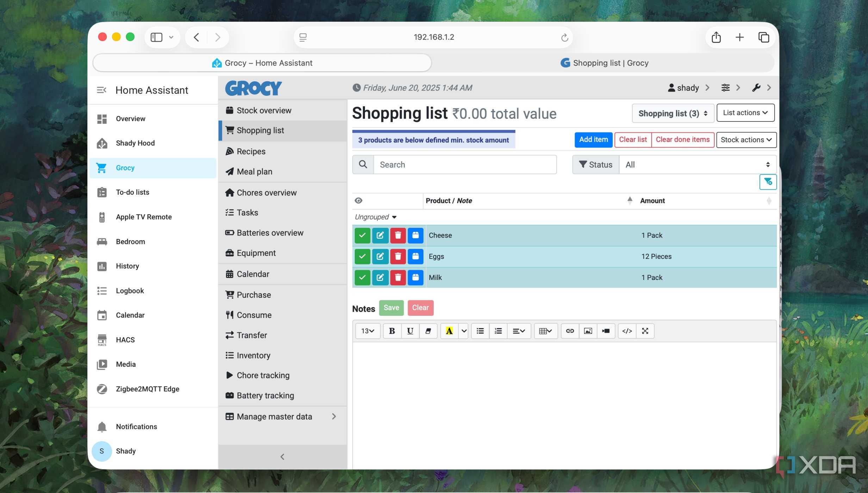Open List actions dropdown

pos(745,113)
